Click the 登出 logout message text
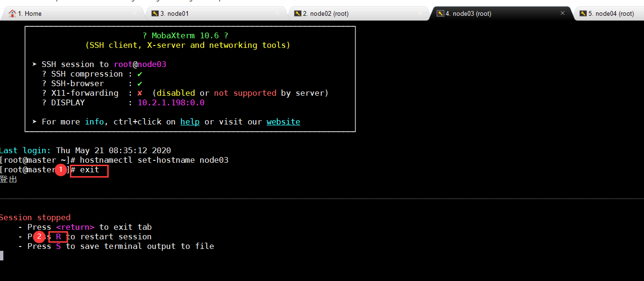 tap(9, 179)
